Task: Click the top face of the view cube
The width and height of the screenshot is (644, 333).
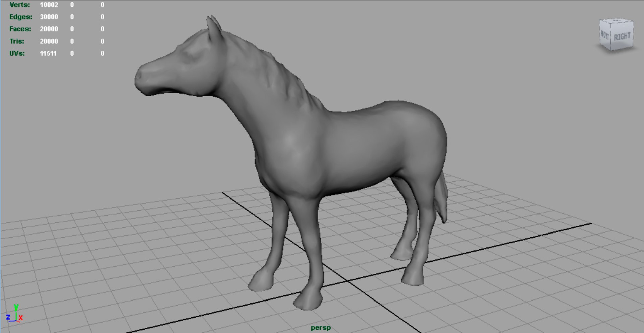Action: 617,21
